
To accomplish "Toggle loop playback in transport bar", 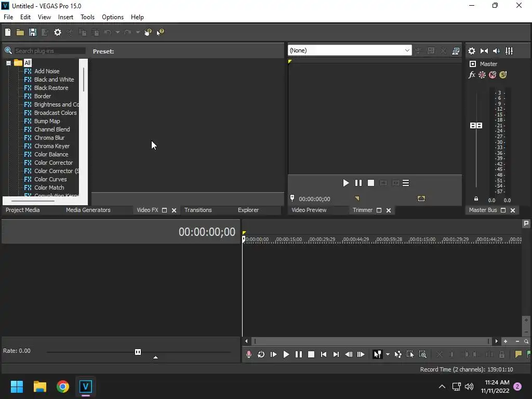I will click(x=261, y=354).
